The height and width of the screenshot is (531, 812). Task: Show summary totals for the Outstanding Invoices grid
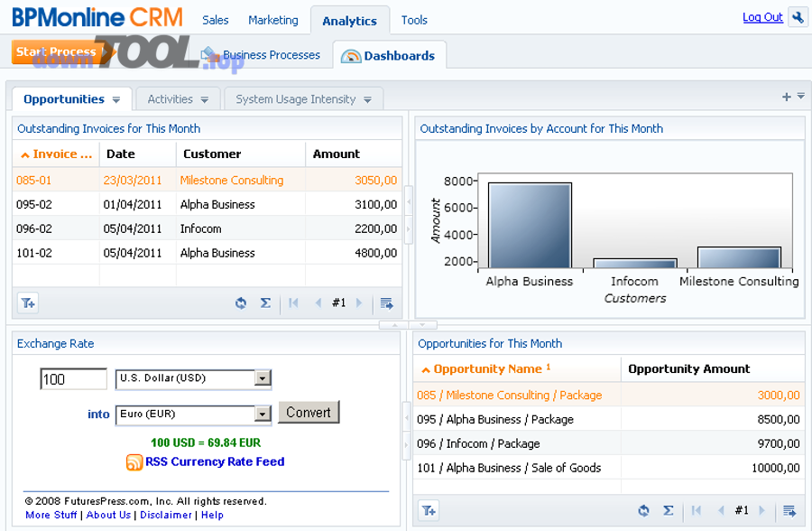click(265, 303)
